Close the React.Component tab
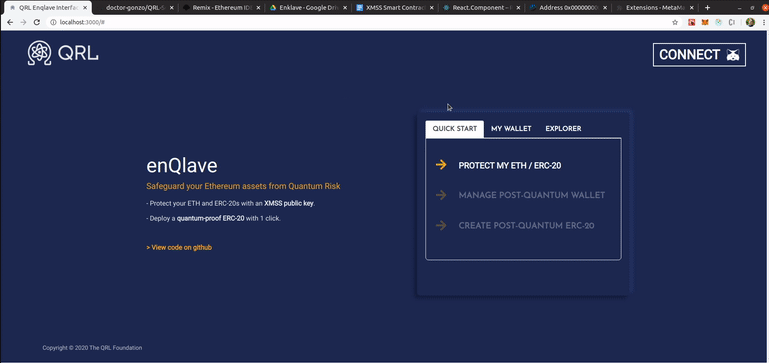Screen dimensions: 769x363 click(518, 8)
